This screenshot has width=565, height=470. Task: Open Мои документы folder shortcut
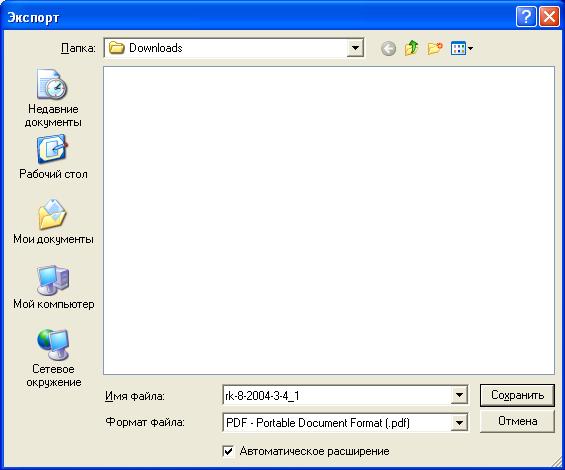[53, 222]
